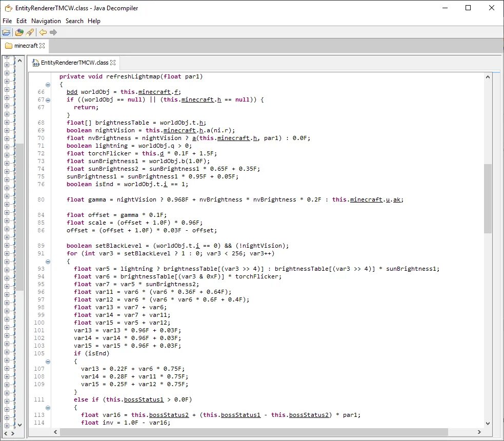
Task: Click the code view scroll-right arrow
Action: coord(479,432)
